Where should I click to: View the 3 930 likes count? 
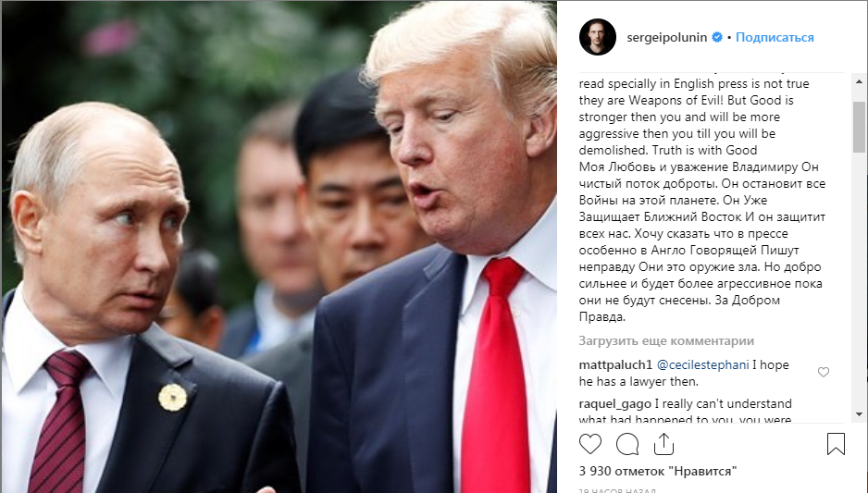pyautogui.click(x=658, y=472)
